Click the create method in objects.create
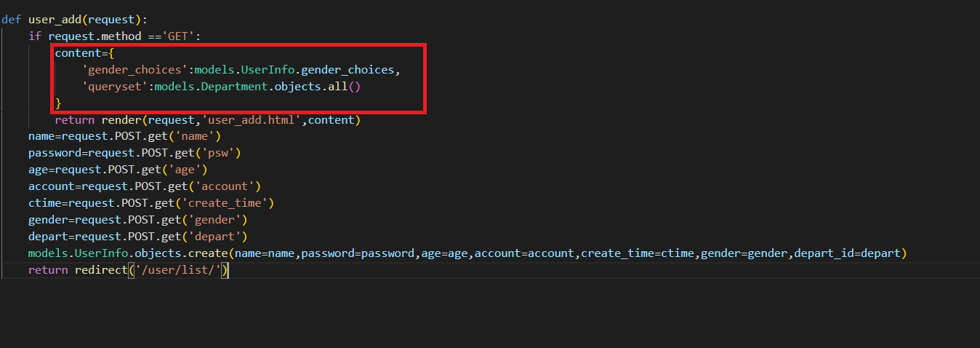980x348 pixels. 208,253
